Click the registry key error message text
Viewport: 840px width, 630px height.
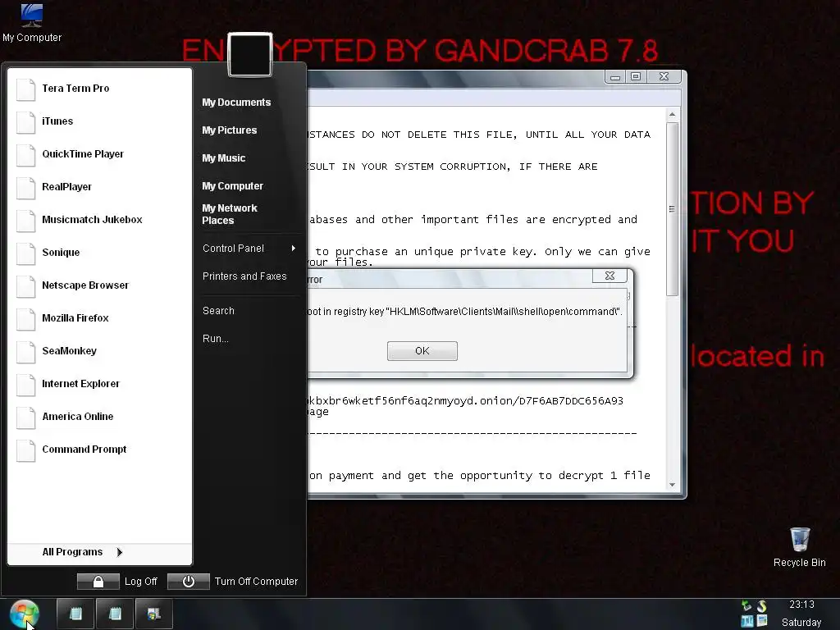[x=465, y=311]
